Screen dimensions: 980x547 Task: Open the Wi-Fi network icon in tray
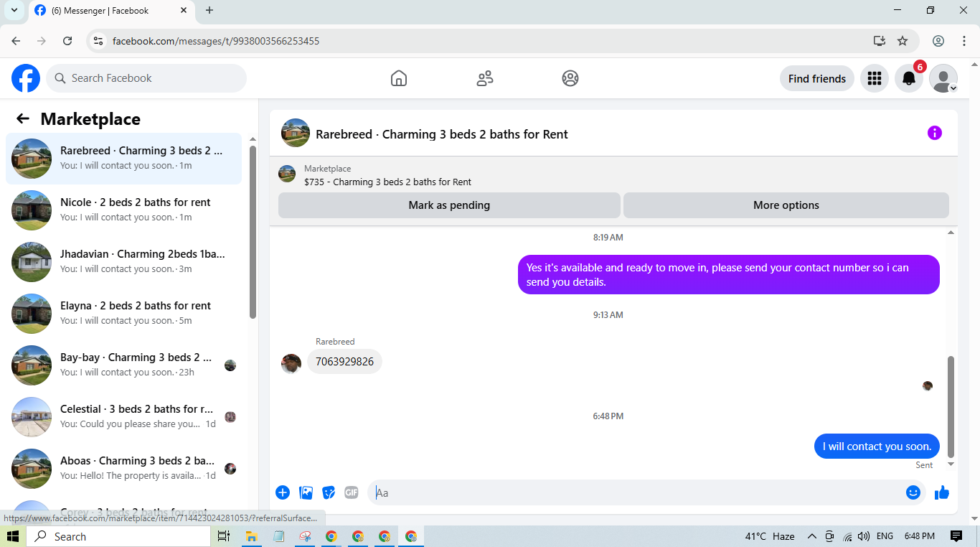(847, 536)
